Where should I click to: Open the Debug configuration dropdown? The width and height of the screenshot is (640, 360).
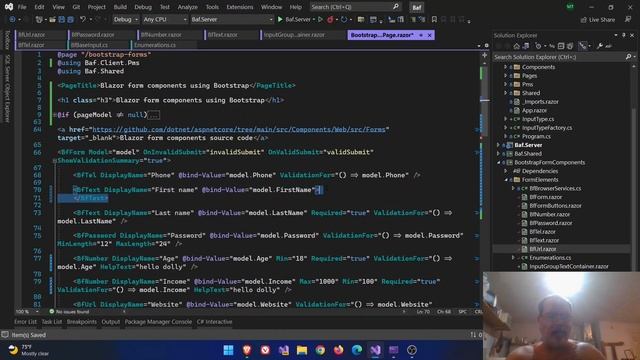(125, 19)
